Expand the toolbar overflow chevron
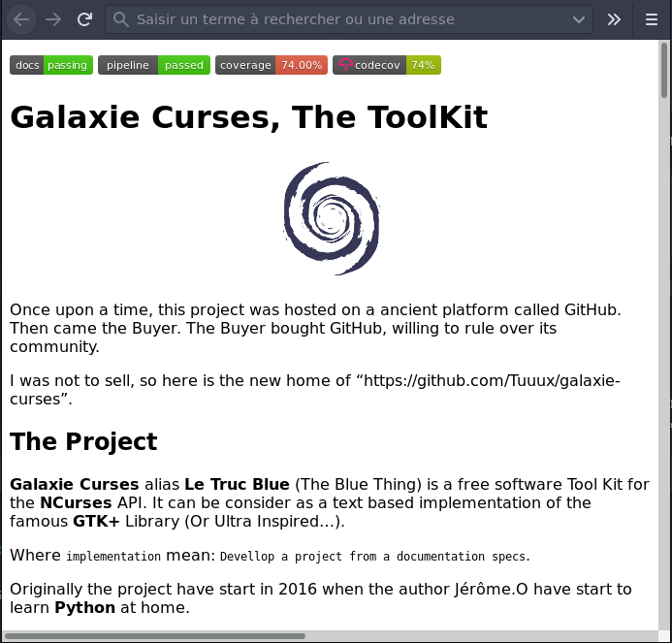The width and height of the screenshot is (672, 643). point(614,19)
